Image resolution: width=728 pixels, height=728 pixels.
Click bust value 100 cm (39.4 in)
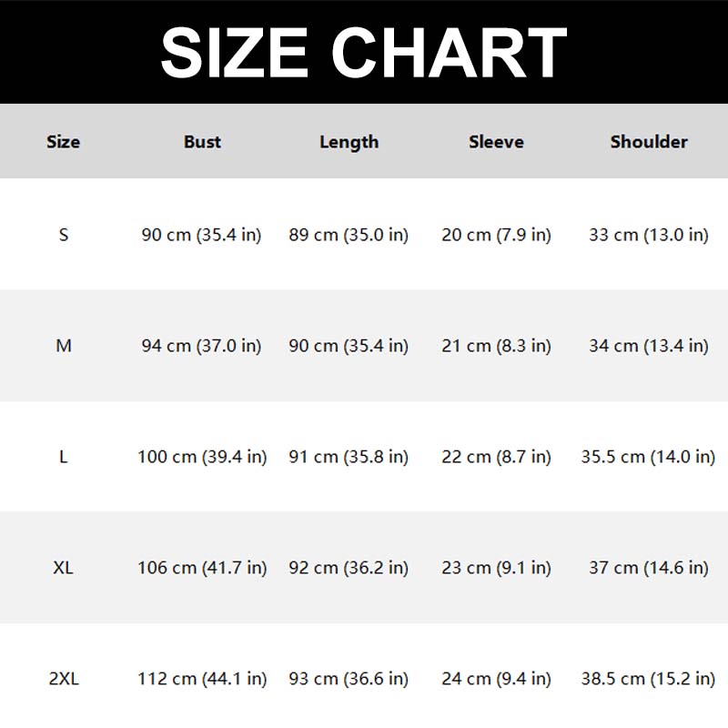tap(202, 457)
